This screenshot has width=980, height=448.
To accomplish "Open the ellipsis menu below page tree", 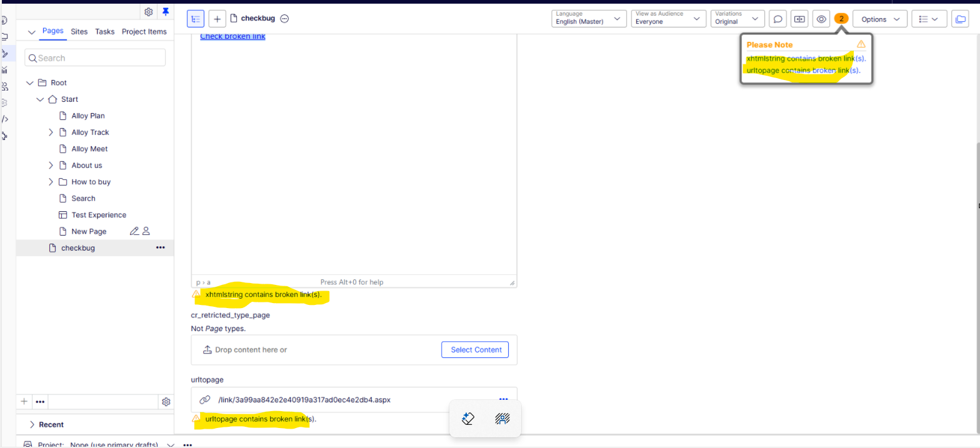I will point(40,401).
